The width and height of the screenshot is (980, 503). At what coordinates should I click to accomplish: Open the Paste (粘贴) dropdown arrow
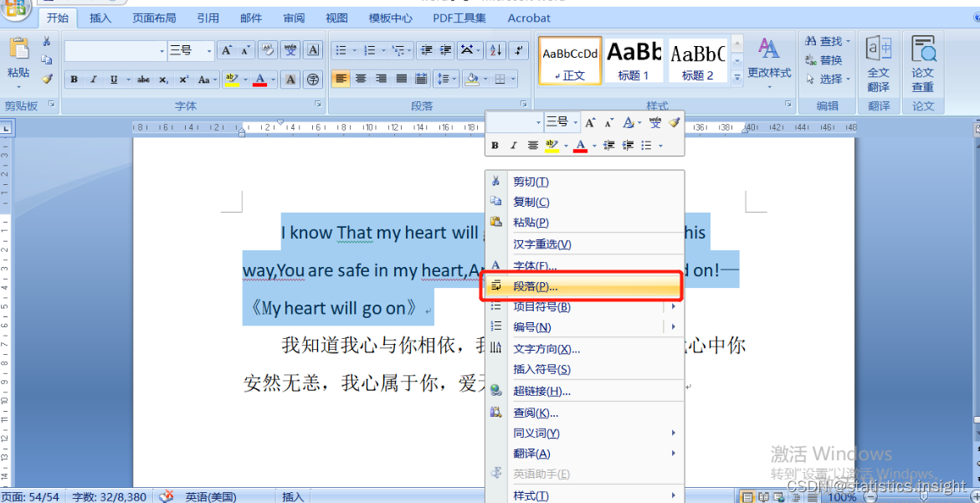pos(18,88)
